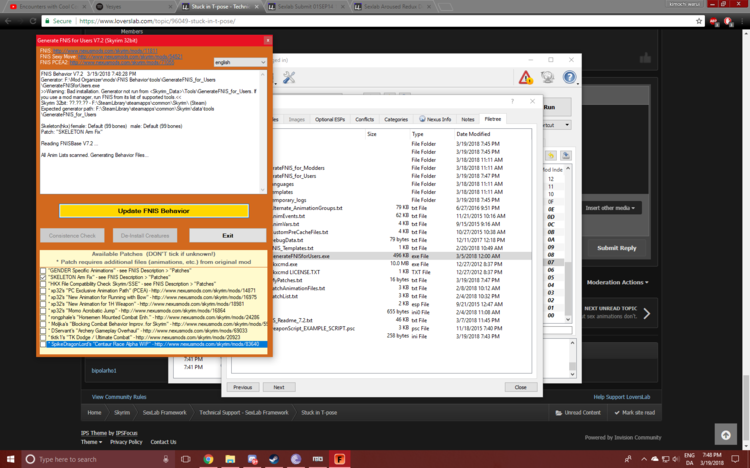Open the FNIS Sexy Move nexusmods link
This screenshot has height=468, width=750.
pos(130,56)
